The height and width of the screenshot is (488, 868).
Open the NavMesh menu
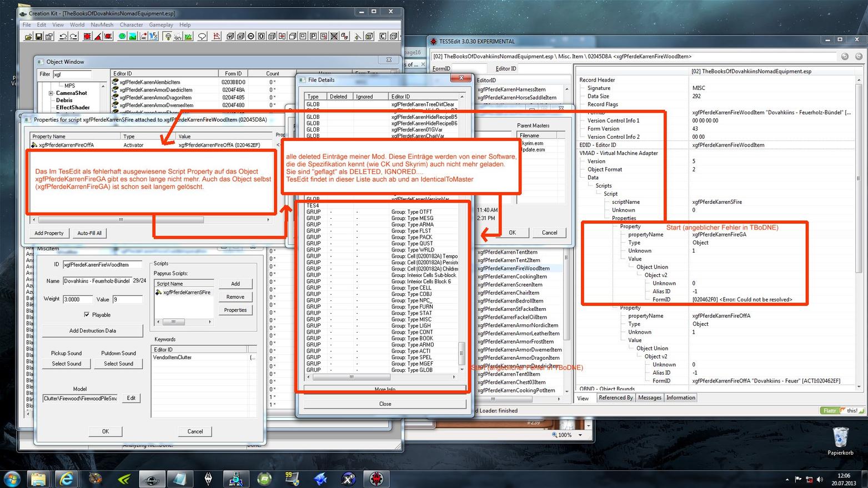pyautogui.click(x=102, y=25)
